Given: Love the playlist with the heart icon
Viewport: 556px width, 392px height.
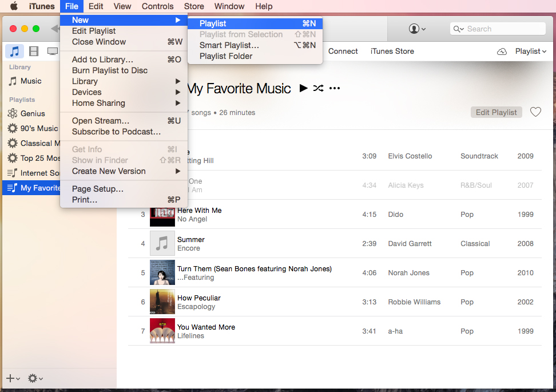Looking at the screenshot, I should [535, 112].
